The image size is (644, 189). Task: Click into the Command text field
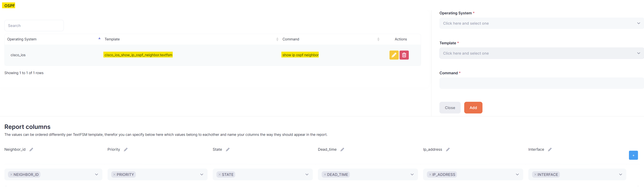pos(541,83)
